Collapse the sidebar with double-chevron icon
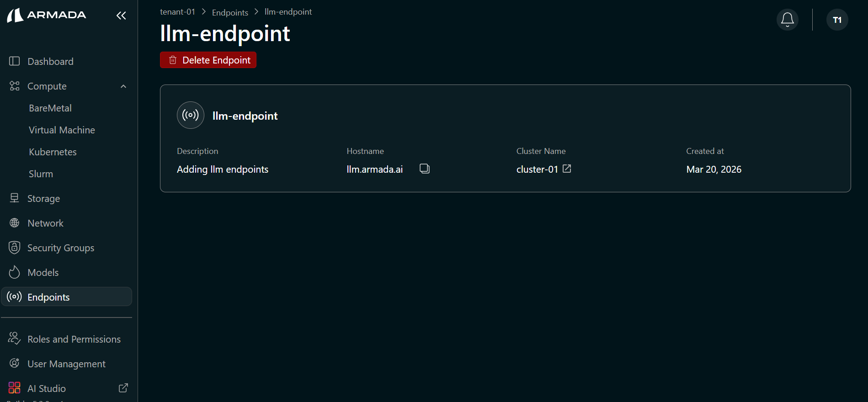 pyautogui.click(x=121, y=16)
